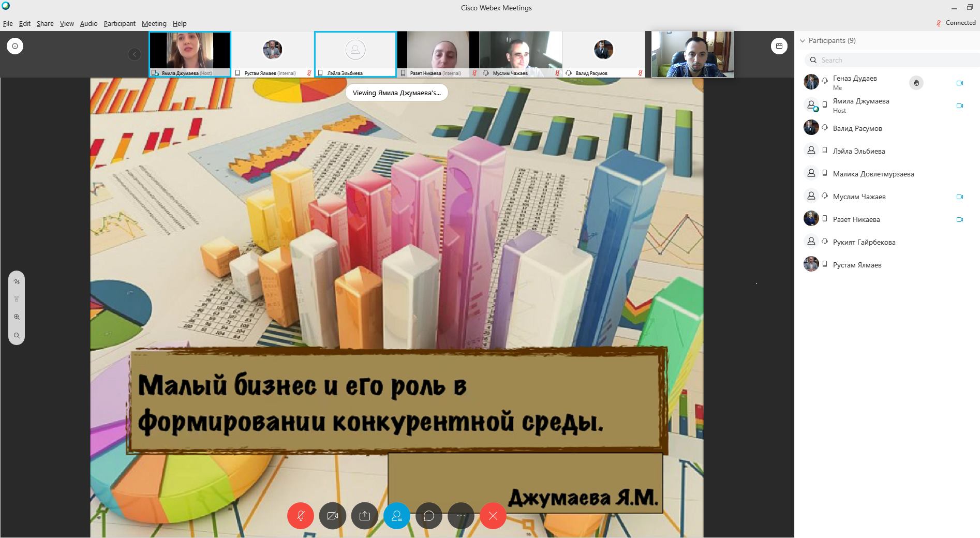Click phone icon beside Малика Довлетмурзаева

point(825,173)
